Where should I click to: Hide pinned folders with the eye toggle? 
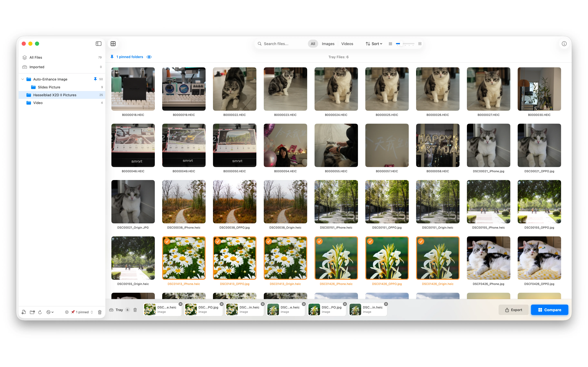pos(149,57)
